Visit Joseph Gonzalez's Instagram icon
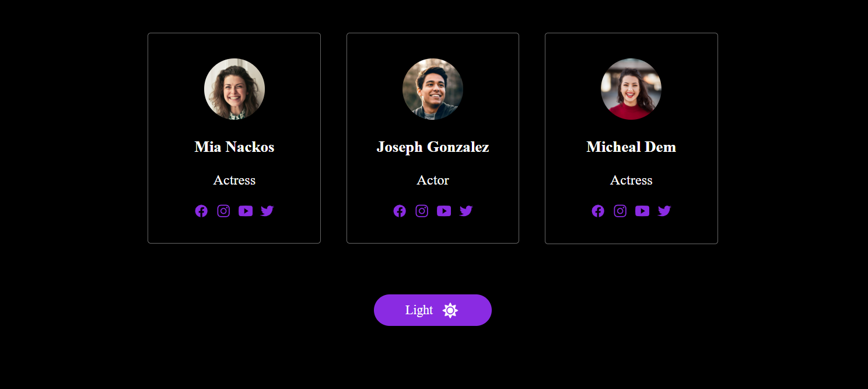The image size is (868, 389). [422, 211]
